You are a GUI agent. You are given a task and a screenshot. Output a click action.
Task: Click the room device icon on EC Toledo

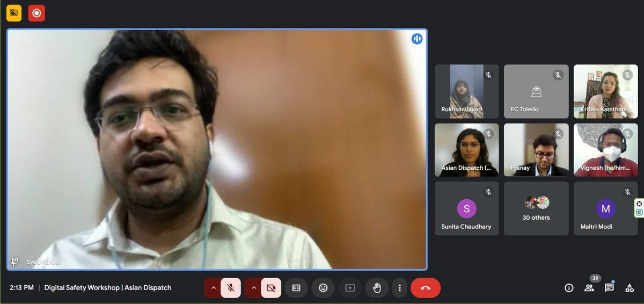(536, 92)
